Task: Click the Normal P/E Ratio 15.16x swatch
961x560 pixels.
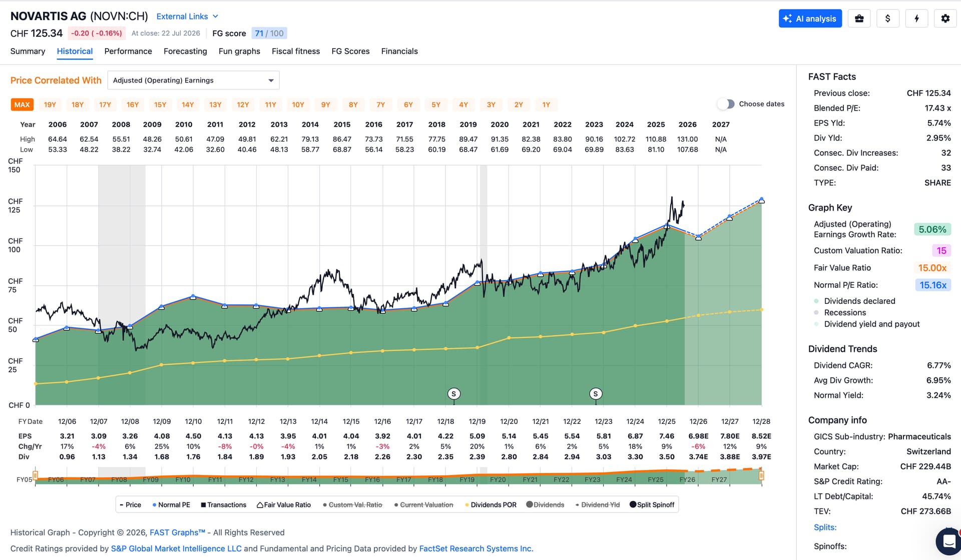Action: [933, 285]
